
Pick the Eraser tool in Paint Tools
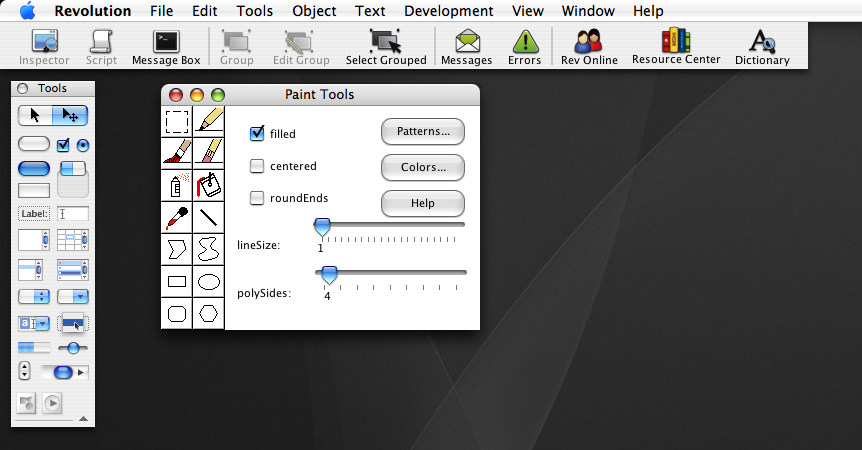208,151
